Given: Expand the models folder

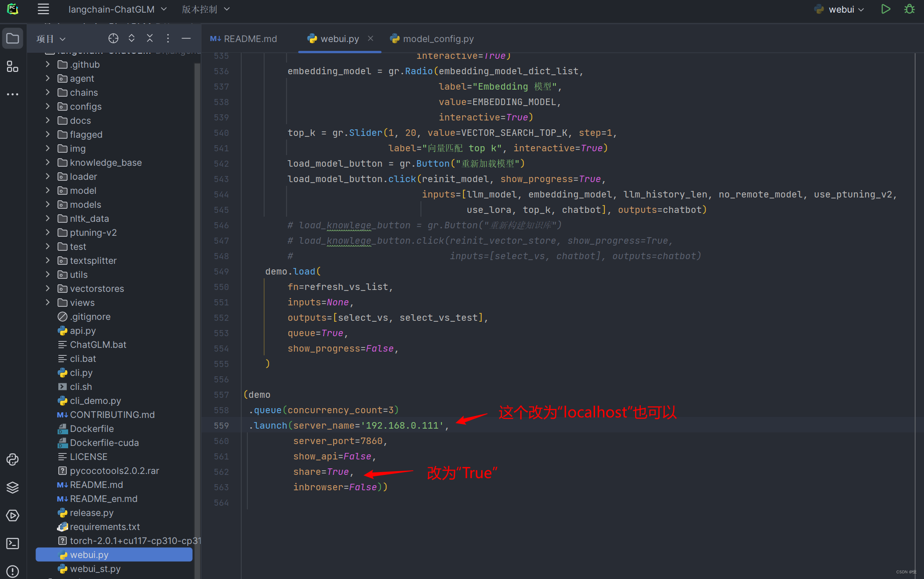Looking at the screenshot, I should [x=48, y=205].
